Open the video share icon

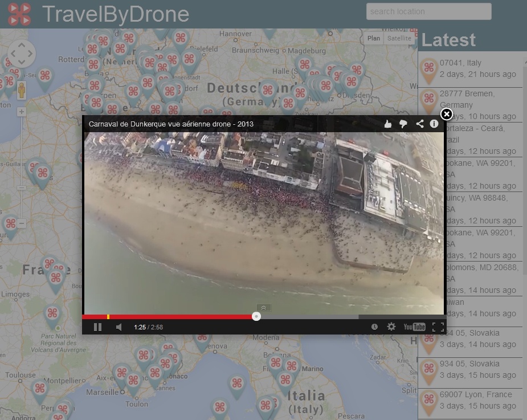tap(419, 124)
